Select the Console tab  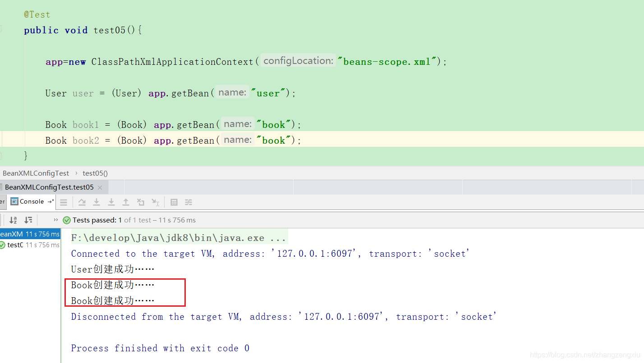point(28,201)
